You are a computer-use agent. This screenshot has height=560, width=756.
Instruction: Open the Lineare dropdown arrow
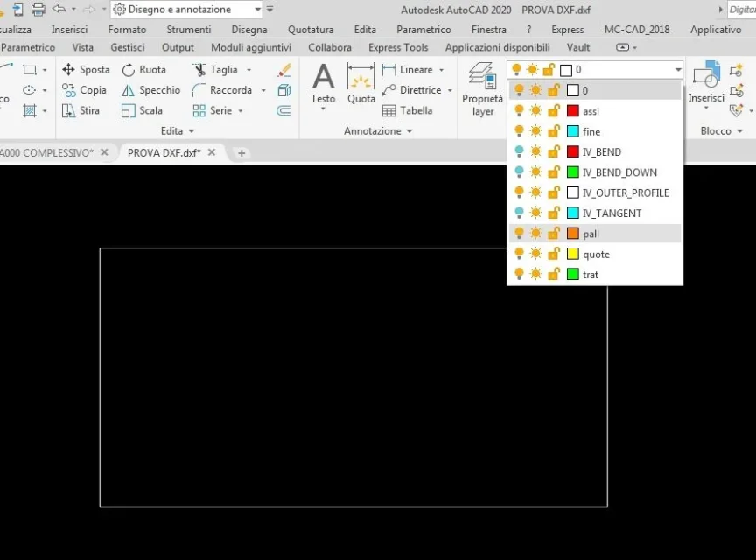point(441,70)
